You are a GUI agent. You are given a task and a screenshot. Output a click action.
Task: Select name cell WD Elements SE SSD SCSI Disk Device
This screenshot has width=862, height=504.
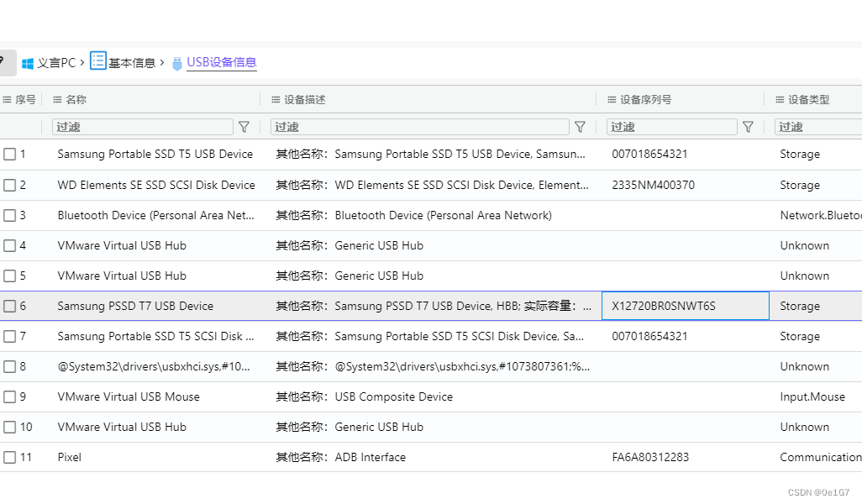coord(156,185)
